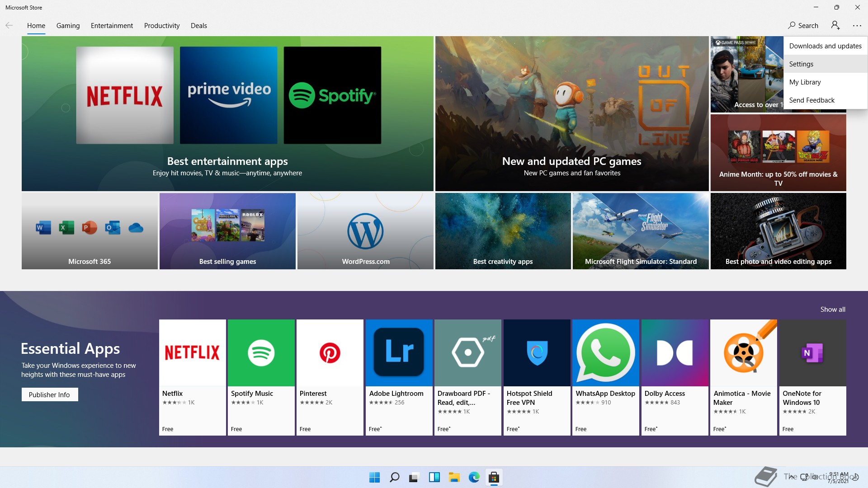The image size is (868, 488).
Task: Click the Microsoft Store taskbar icon
Action: tap(494, 477)
